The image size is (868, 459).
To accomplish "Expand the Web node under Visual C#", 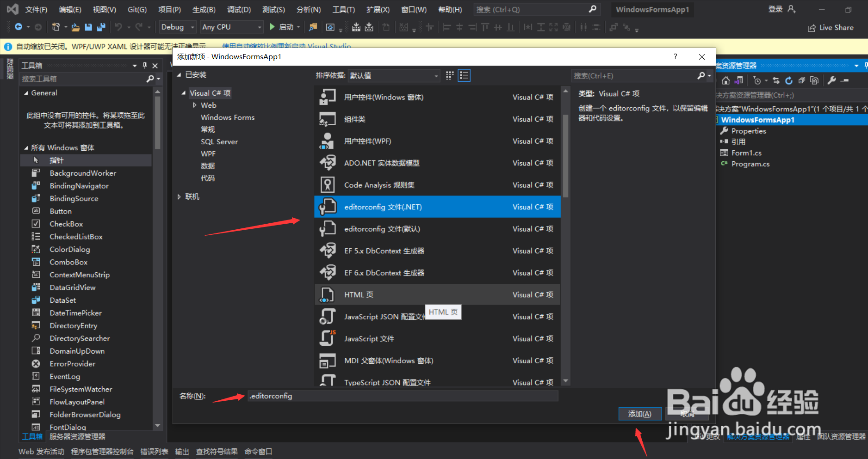I will tap(195, 105).
